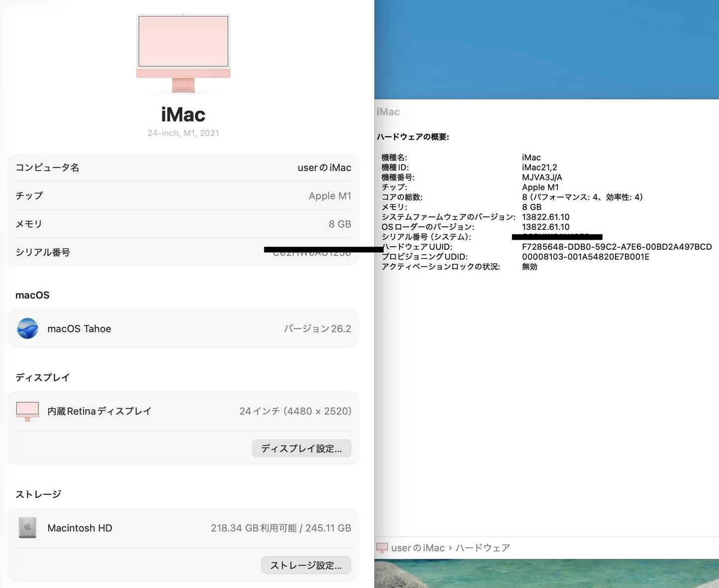Click the ハードウェアUUID value starting F7285648

[x=617, y=247]
